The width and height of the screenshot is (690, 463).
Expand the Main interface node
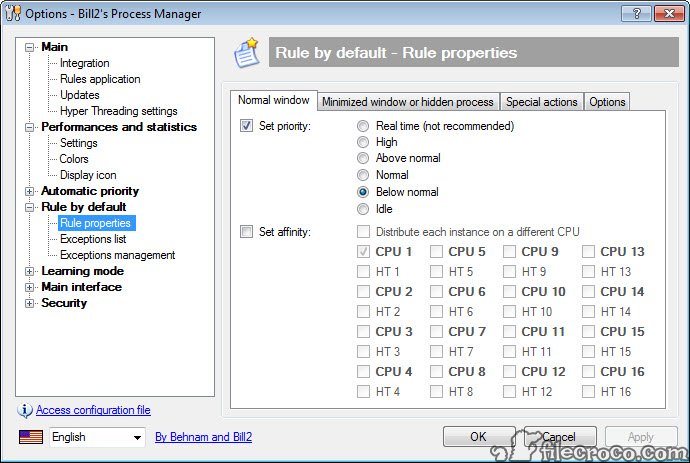pyautogui.click(x=29, y=287)
